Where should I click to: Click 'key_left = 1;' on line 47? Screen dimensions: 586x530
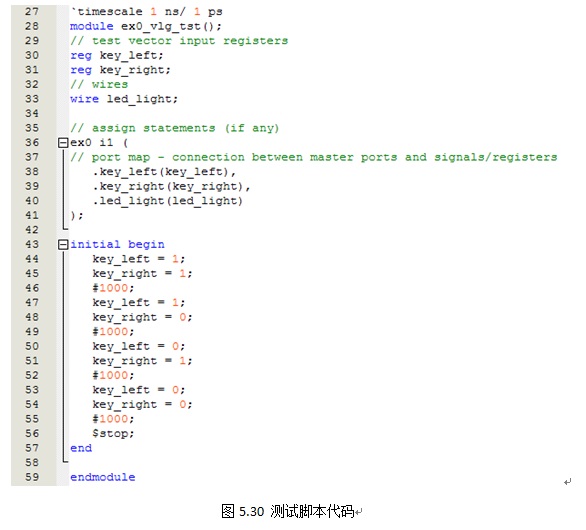tap(139, 303)
